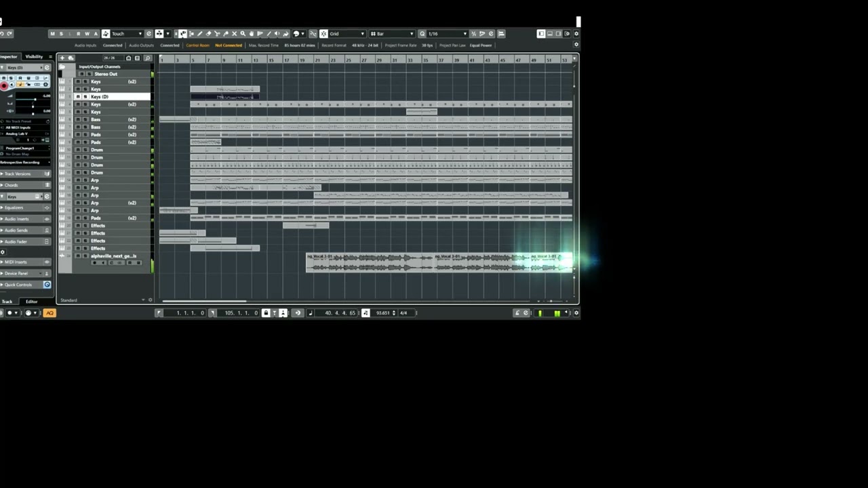The width and height of the screenshot is (868, 488).
Task: Select the Zoom magnifier tool
Action: [x=243, y=33]
